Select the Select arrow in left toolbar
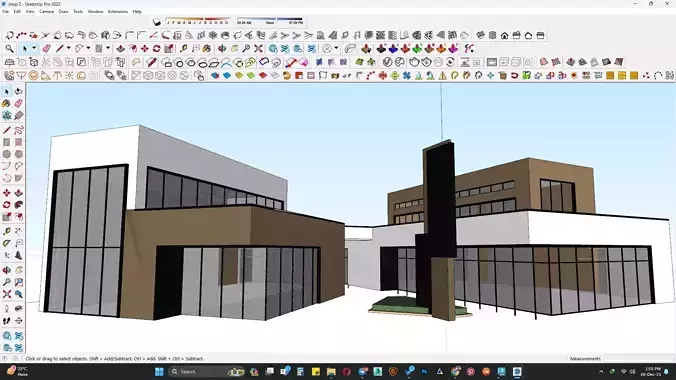Image resolution: width=676 pixels, height=380 pixels. (6, 91)
